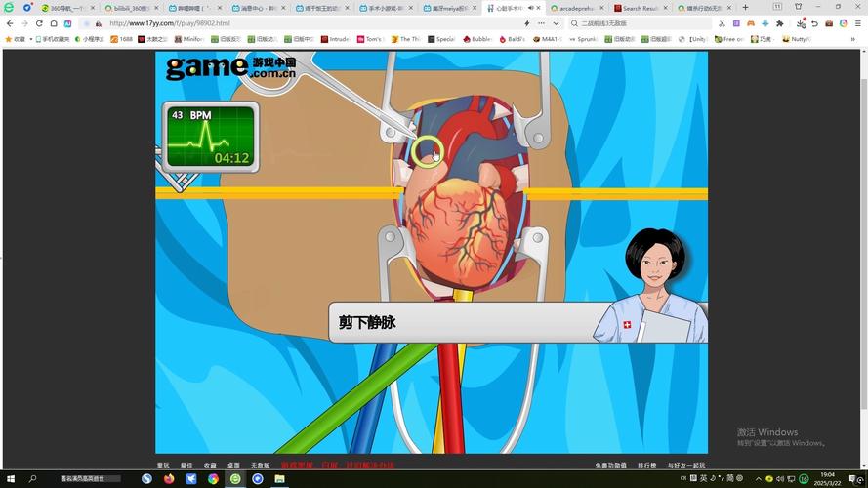
Task: Click the 重玩 replay link below game
Action: (x=163, y=466)
